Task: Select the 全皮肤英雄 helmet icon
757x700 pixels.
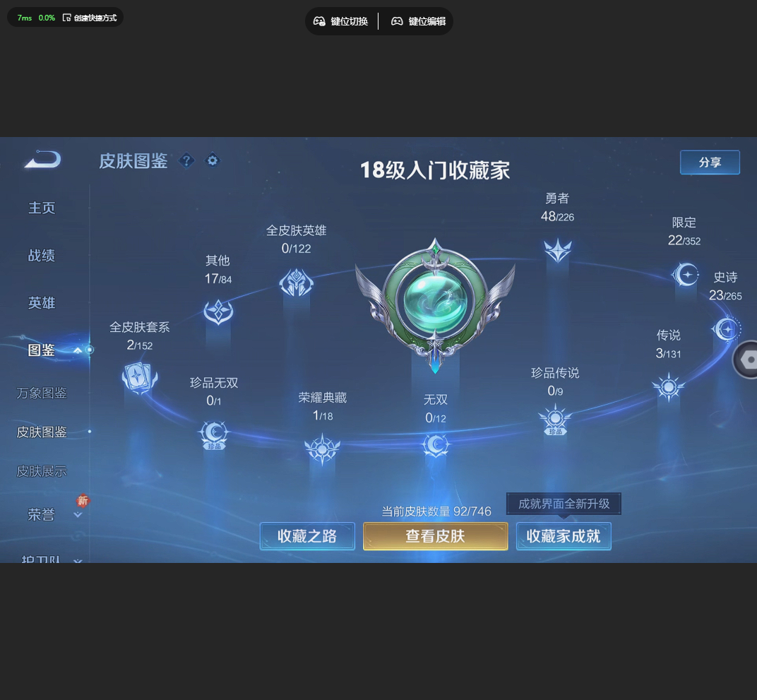Action: [296, 283]
